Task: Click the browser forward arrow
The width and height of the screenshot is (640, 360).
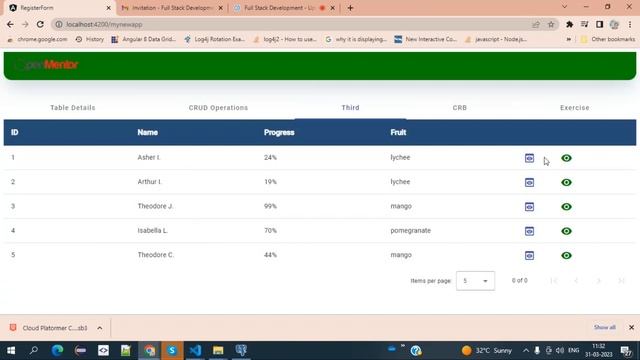Action: click(25, 24)
